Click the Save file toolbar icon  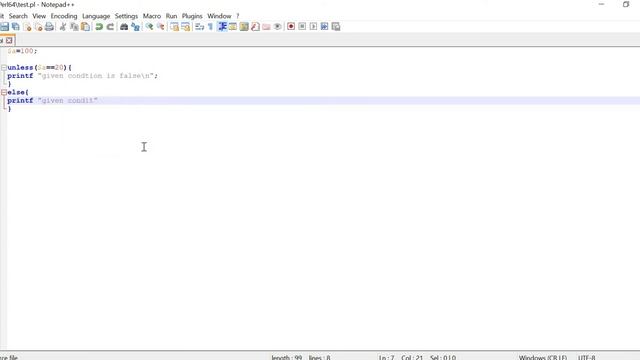click(x=4, y=27)
